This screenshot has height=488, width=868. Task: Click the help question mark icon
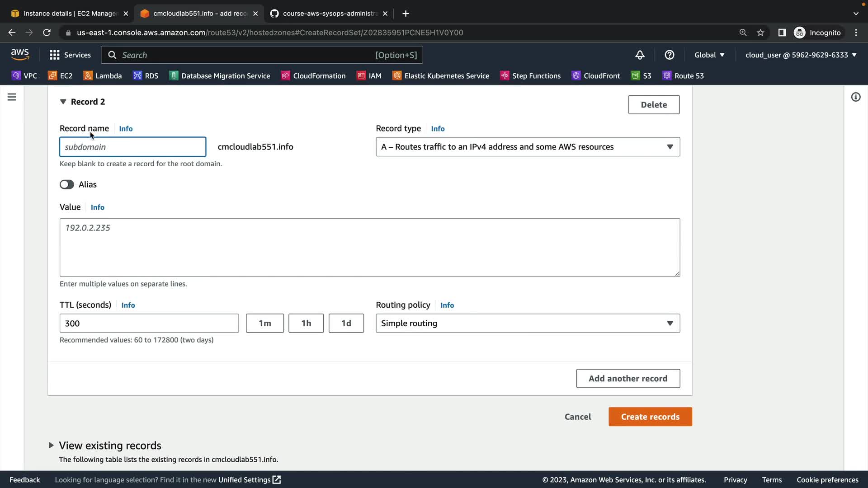pos(669,55)
